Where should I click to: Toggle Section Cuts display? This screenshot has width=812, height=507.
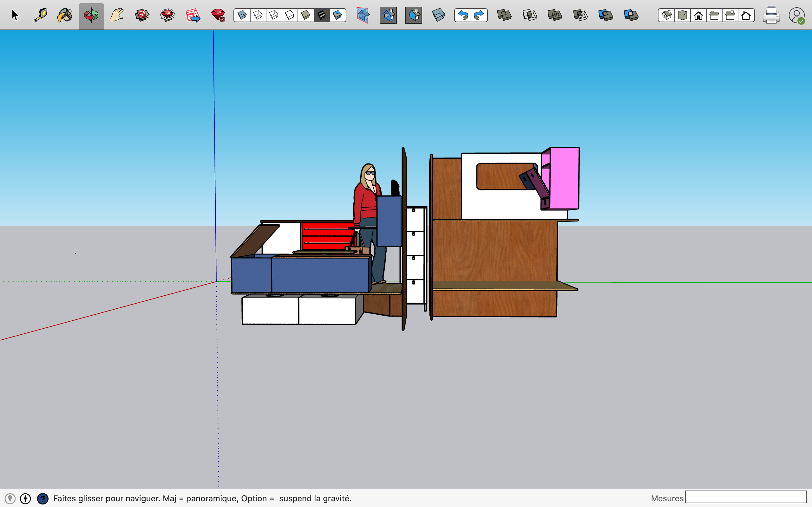413,15
